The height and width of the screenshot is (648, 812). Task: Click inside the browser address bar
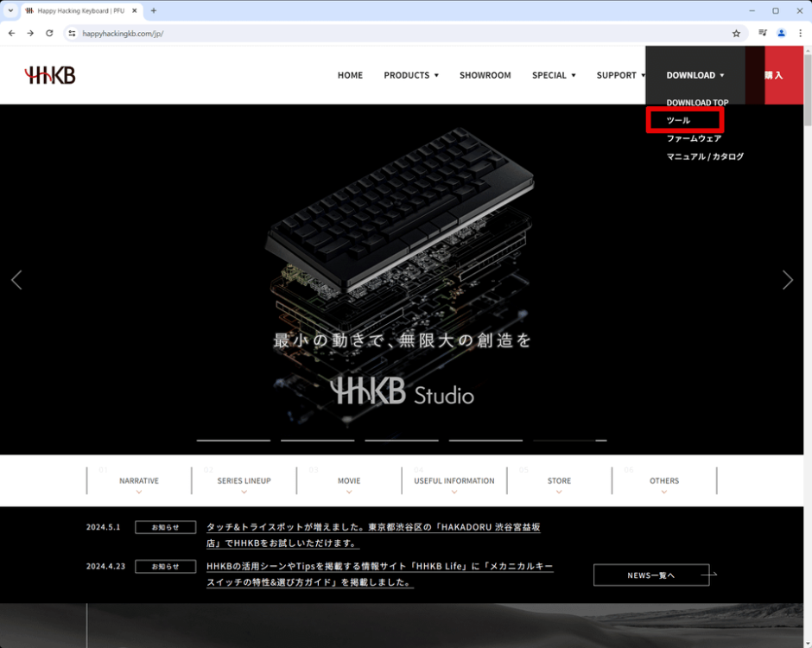coord(346,32)
